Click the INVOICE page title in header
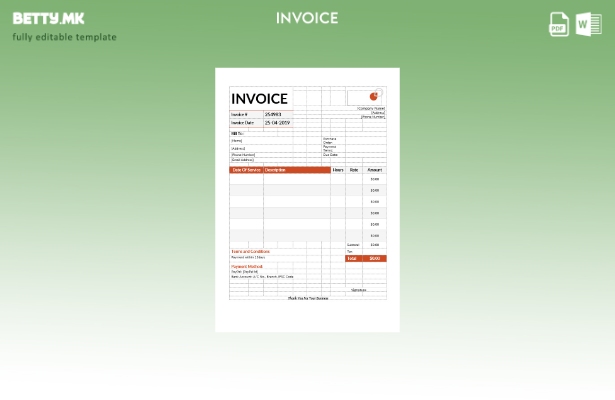The image size is (615, 400). tap(307, 18)
